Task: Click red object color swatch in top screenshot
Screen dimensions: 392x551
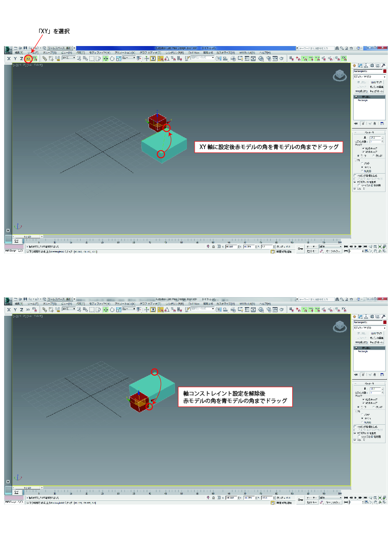Action: 385,71
